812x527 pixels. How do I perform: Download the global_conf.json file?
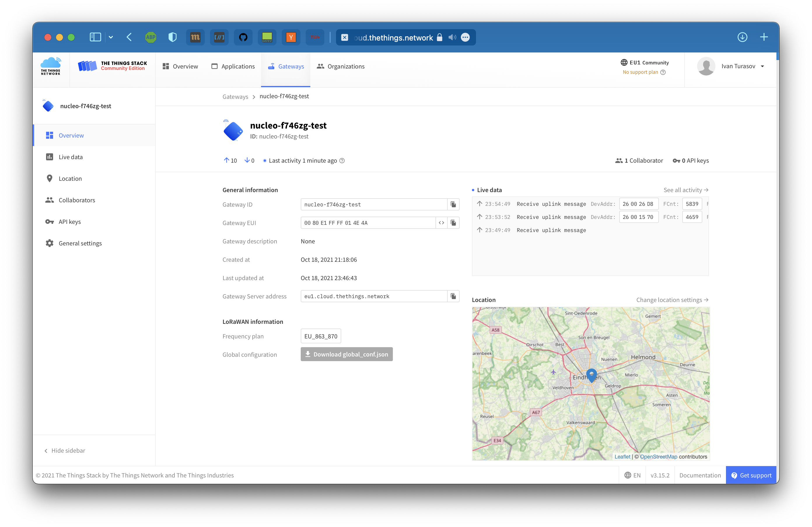point(346,354)
